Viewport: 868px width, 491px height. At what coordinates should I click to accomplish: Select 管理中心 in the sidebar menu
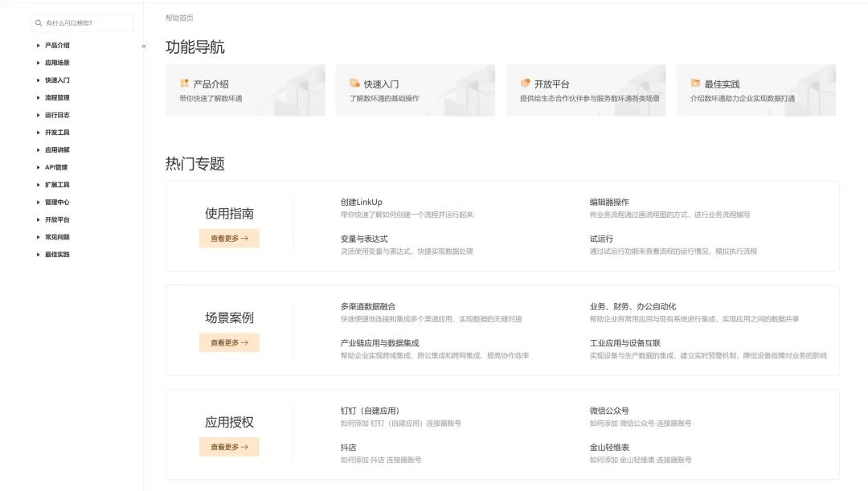click(x=57, y=203)
